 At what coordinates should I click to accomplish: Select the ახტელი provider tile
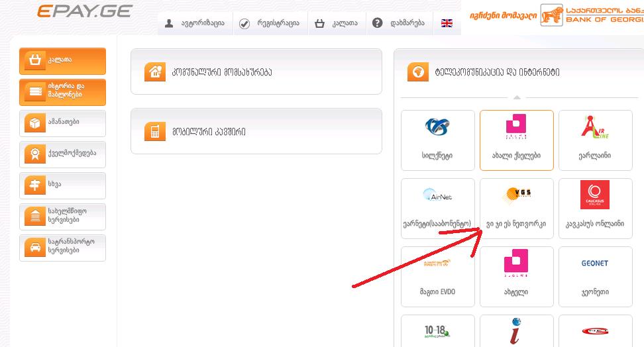517,277
